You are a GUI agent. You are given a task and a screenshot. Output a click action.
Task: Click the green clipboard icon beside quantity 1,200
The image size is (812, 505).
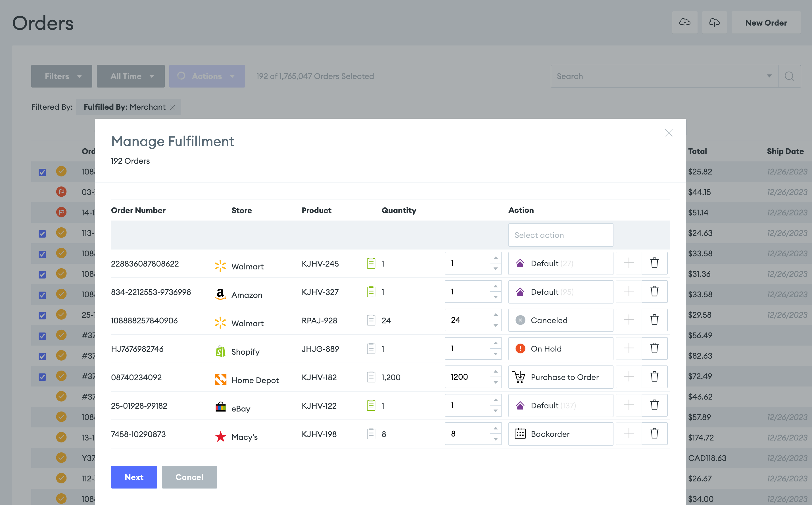[x=371, y=377]
